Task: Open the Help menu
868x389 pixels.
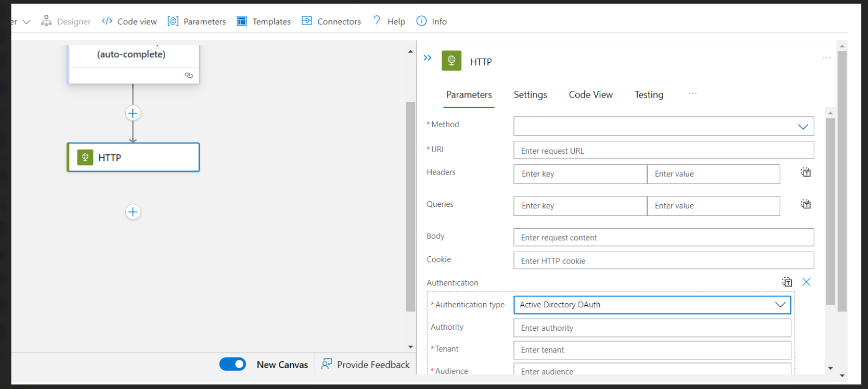Action: point(389,21)
